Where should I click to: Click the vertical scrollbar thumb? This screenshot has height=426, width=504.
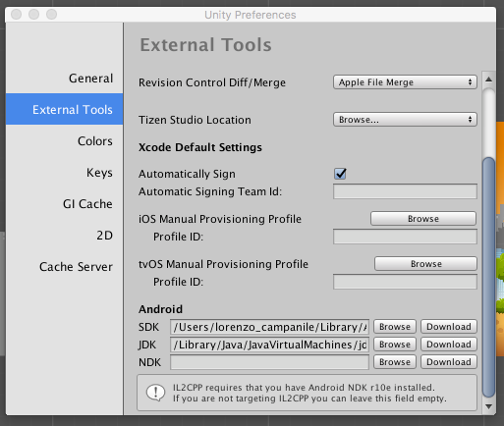coord(488,278)
